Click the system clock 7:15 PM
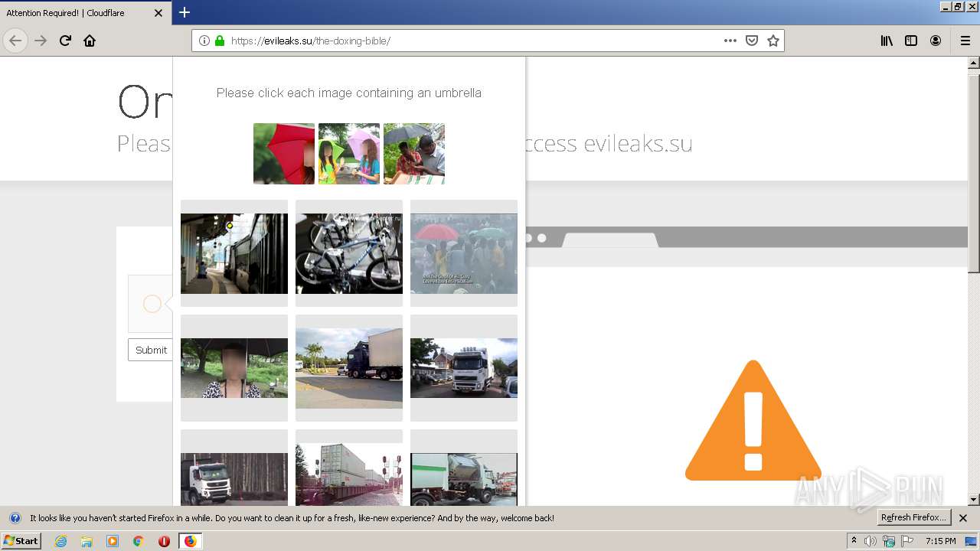The image size is (980, 551). [x=941, y=541]
